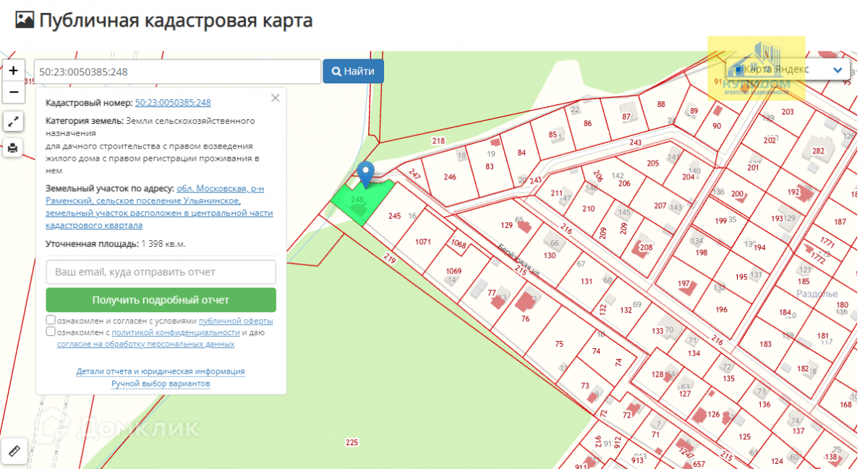
Task: Focus the cadastral number search field
Action: click(x=177, y=72)
